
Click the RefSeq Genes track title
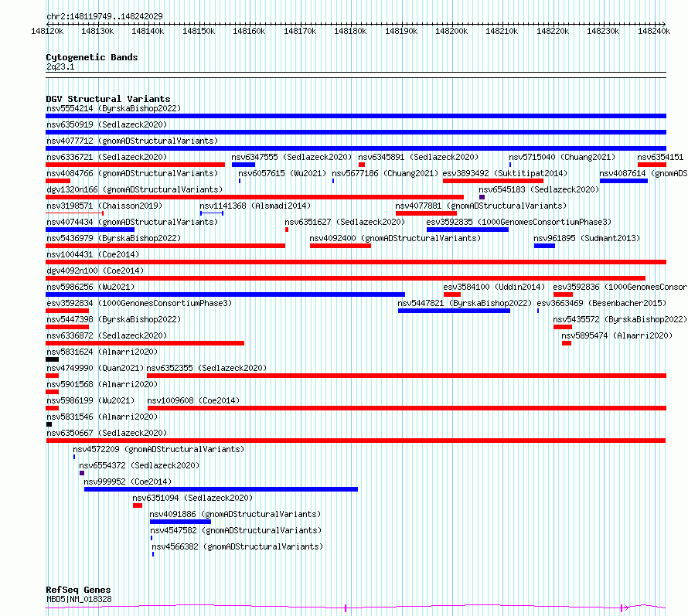click(78, 590)
